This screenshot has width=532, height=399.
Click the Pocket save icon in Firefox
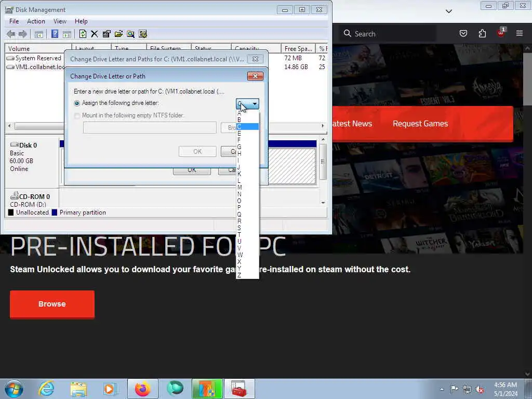(x=463, y=33)
